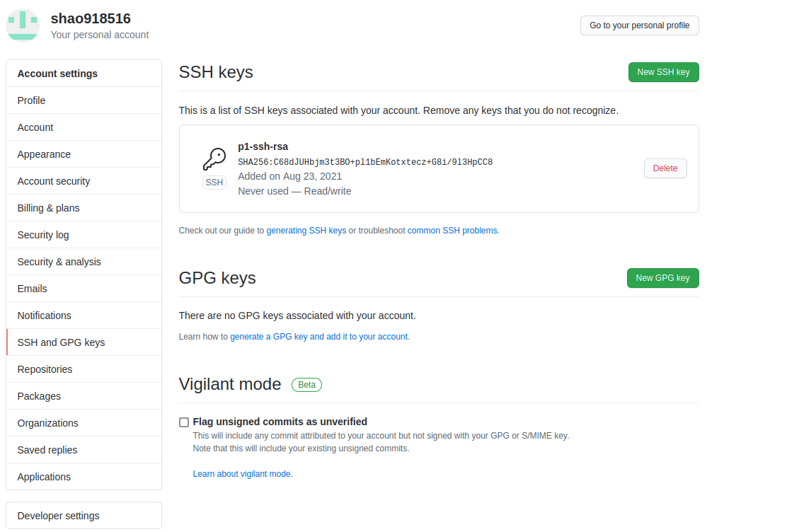
Task: Delete the p1-ssh-rsa key
Action: tap(665, 168)
